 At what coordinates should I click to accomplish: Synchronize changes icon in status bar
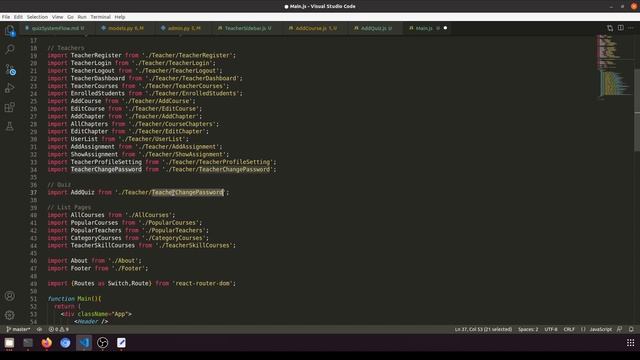(40, 329)
